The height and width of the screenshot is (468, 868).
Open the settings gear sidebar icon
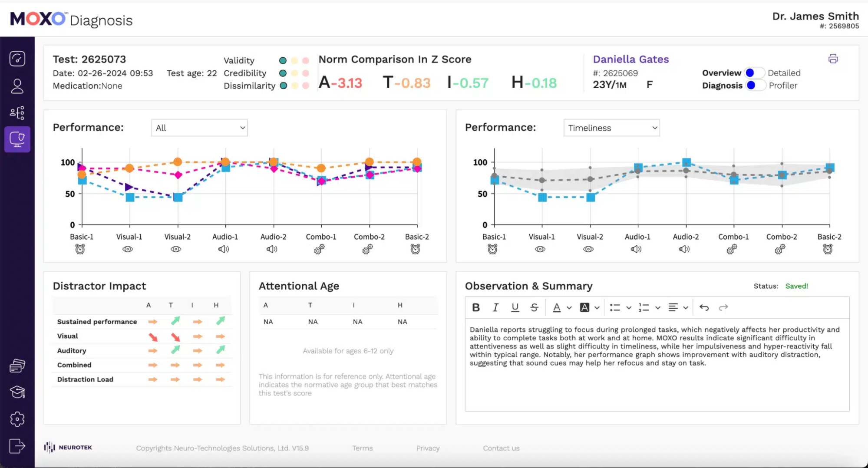click(x=17, y=419)
